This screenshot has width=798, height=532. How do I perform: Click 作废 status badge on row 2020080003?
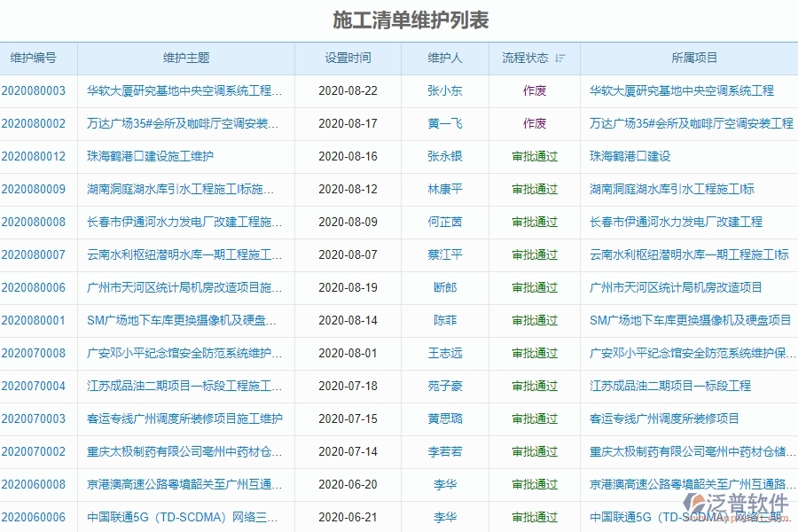point(535,90)
